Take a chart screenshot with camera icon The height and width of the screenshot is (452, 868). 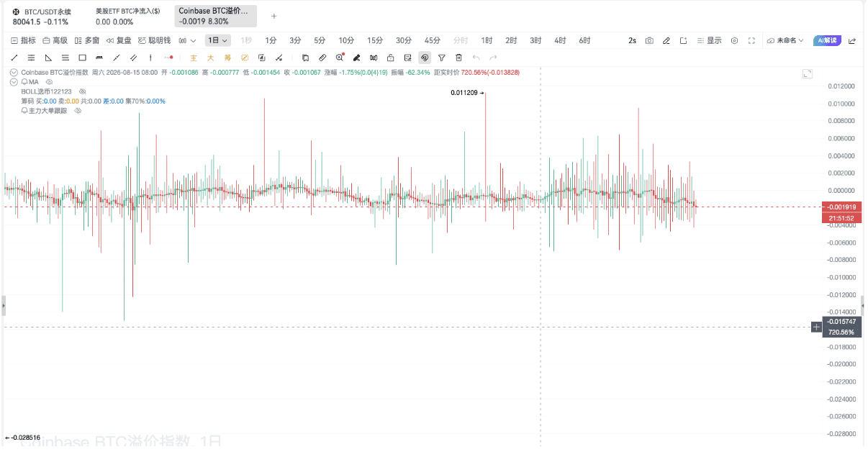[x=649, y=41]
